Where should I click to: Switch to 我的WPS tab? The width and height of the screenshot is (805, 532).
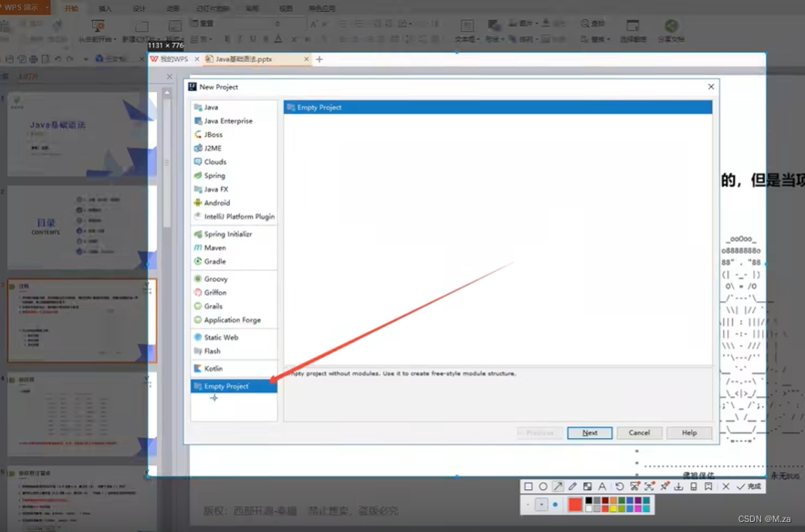coord(174,59)
